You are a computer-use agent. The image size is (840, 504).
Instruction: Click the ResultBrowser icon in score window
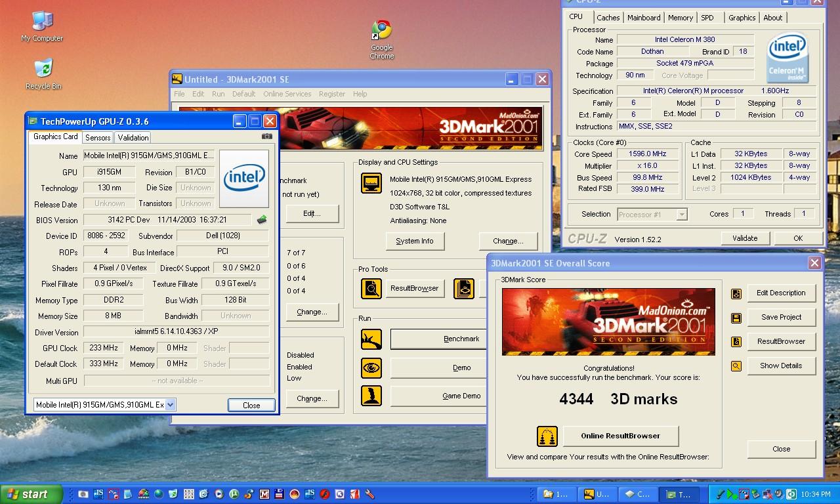pyautogui.click(x=736, y=342)
